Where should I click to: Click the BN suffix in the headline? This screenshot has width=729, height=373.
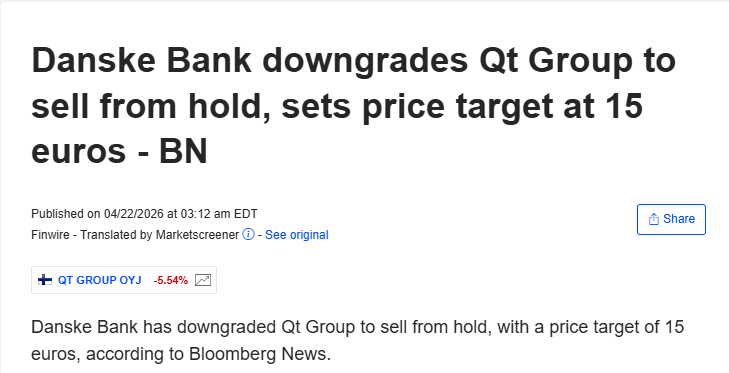coord(183,152)
